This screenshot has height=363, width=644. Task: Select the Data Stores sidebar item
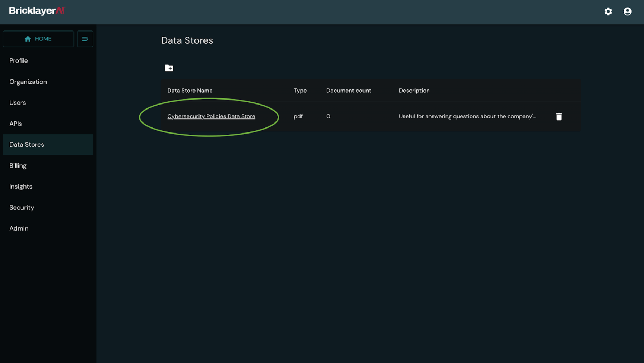[27, 145]
